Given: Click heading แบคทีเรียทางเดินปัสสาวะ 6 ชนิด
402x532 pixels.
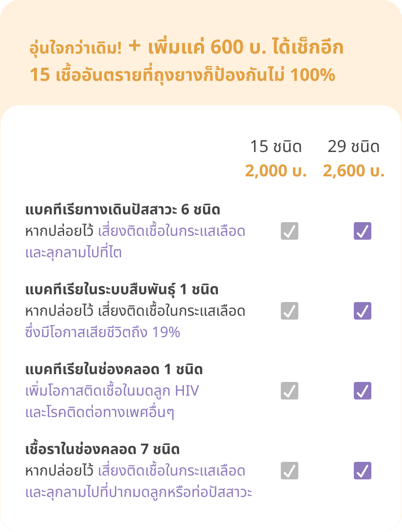Looking at the screenshot, I should 123,209.
